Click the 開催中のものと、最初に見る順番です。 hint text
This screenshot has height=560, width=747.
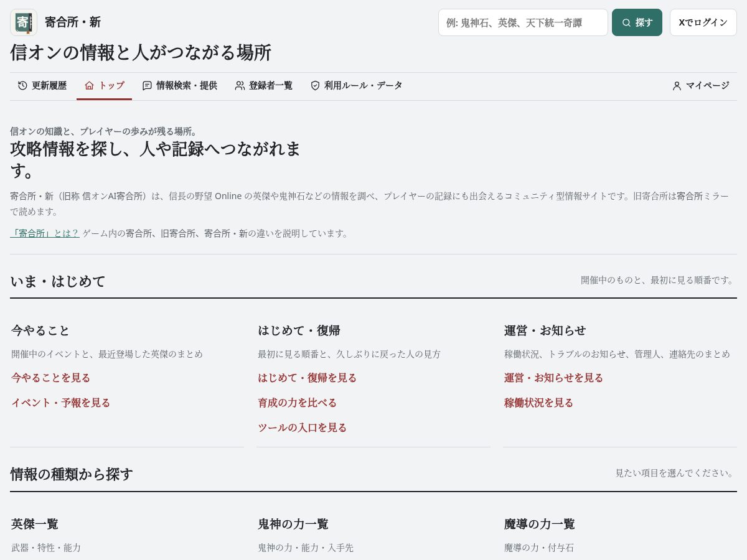(x=659, y=280)
